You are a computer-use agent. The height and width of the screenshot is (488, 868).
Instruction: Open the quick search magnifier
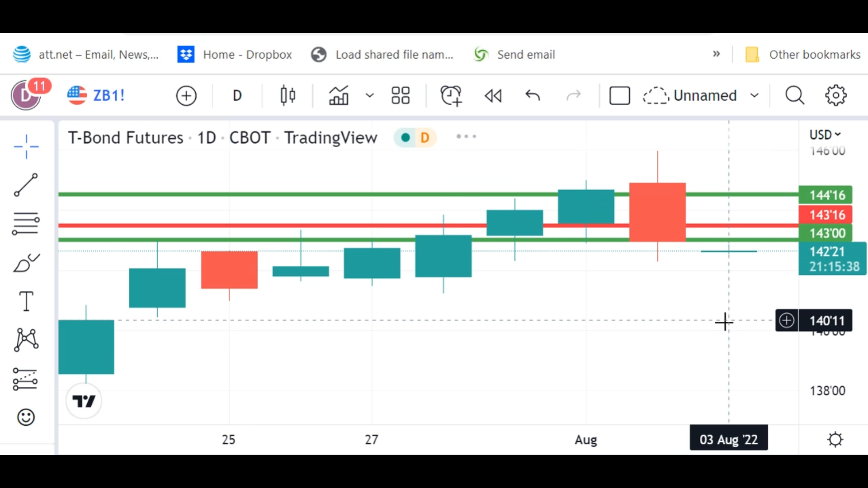[x=795, y=95]
